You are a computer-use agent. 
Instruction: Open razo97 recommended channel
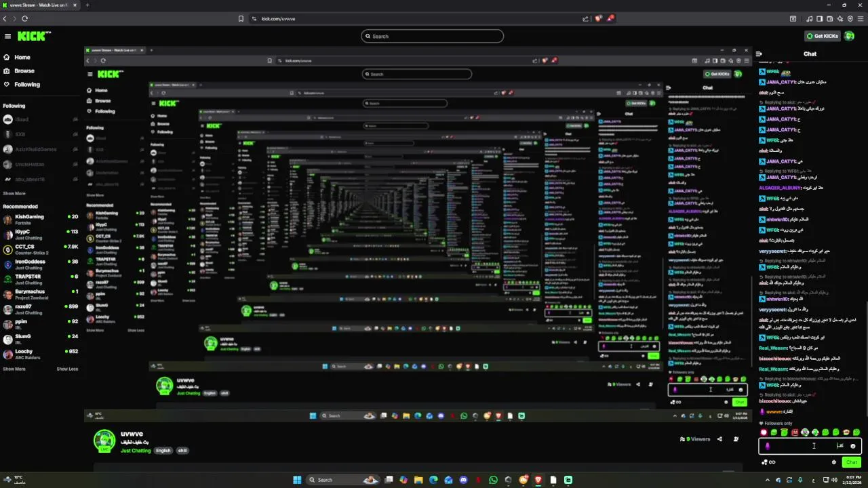(x=41, y=309)
